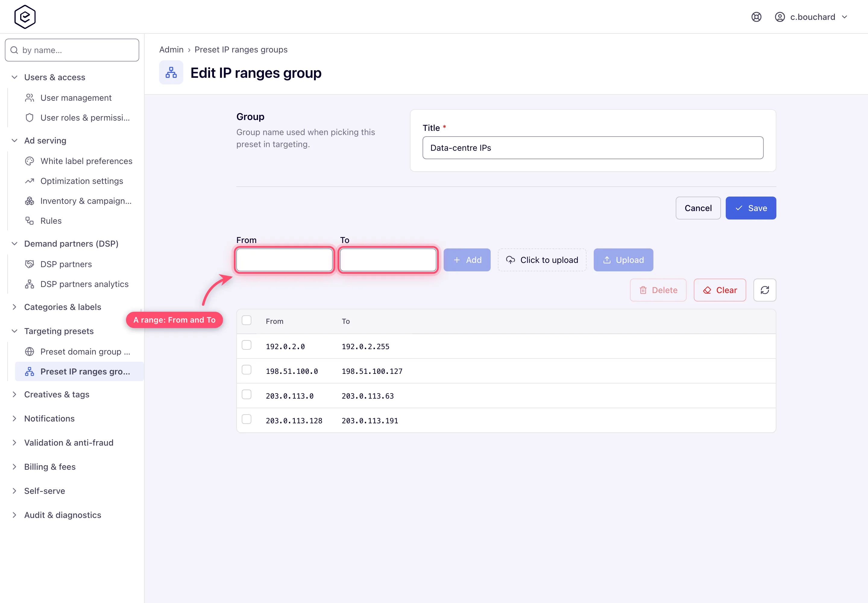Click the Save button
Image resolution: width=868 pixels, height=603 pixels.
750,208
